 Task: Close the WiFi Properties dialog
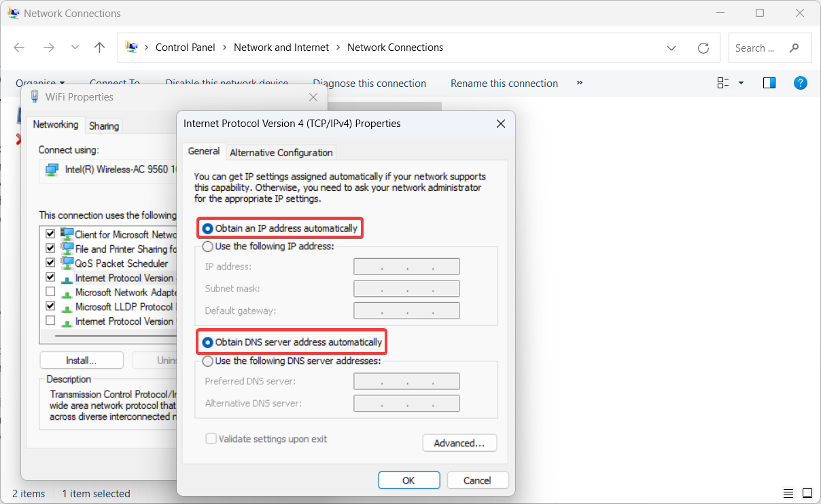point(313,97)
